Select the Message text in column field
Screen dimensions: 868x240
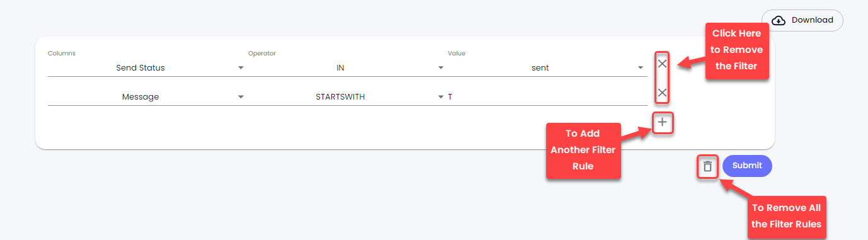pos(140,97)
